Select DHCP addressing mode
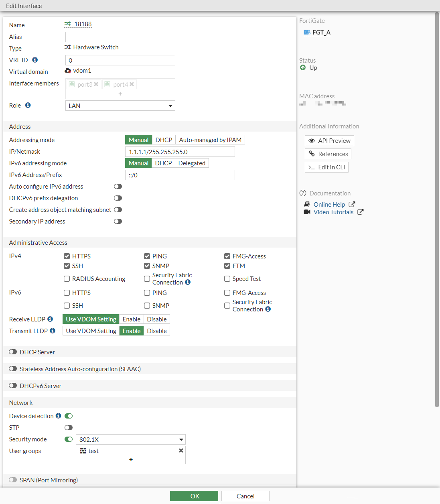 164,140
